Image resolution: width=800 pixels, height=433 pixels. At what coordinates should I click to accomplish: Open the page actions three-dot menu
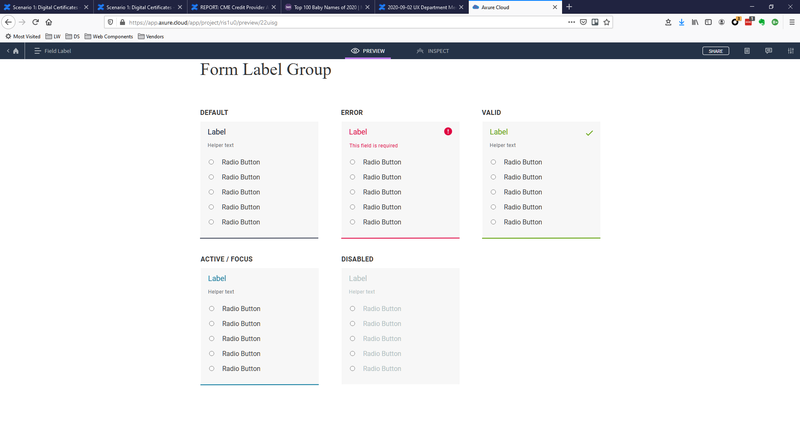click(571, 22)
